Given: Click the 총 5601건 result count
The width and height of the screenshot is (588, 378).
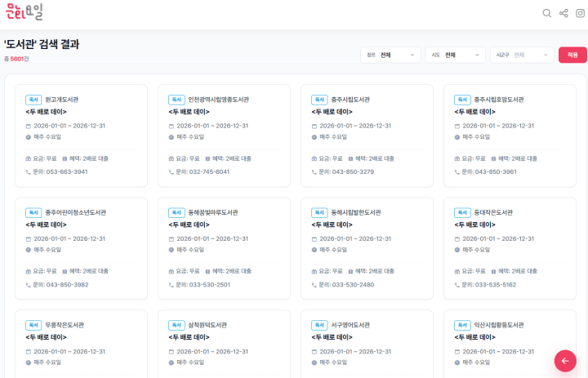Looking at the screenshot, I should [x=16, y=59].
